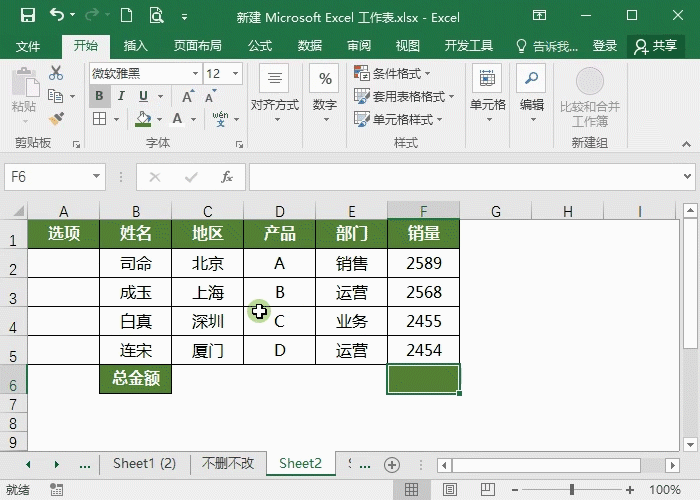Cut selection with the scissors icon

pyautogui.click(x=56, y=73)
